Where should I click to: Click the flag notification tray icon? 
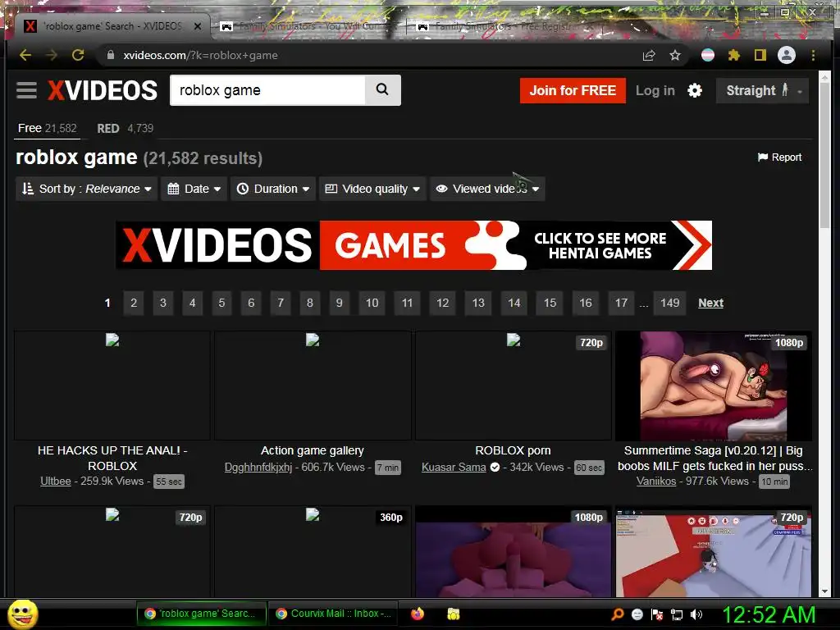point(657,614)
